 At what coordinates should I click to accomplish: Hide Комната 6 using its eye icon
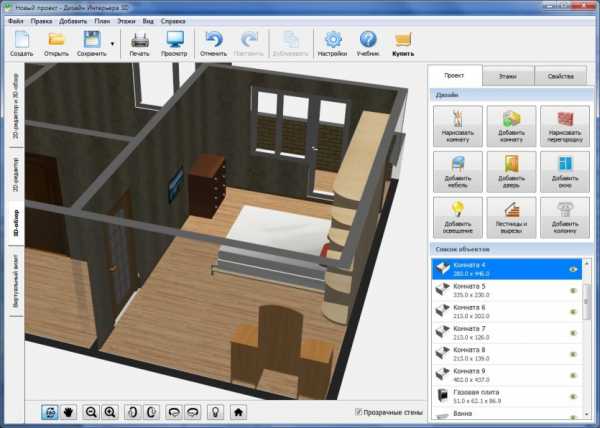(x=574, y=312)
